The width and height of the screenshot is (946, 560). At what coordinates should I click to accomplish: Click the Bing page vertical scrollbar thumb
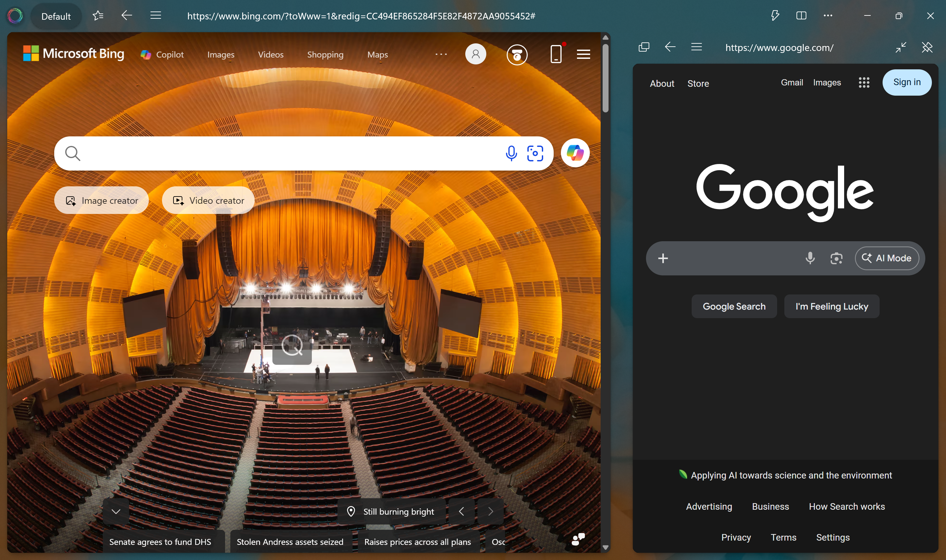click(x=605, y=78)
